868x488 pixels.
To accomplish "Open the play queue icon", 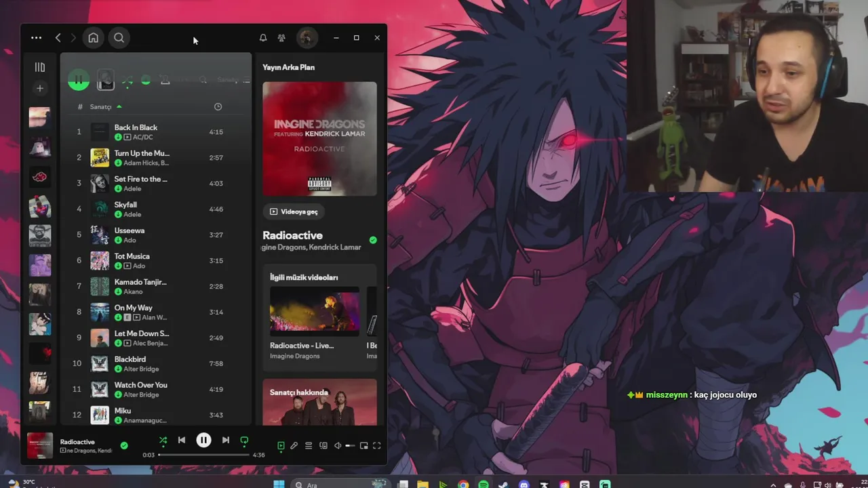I will 309,445.
